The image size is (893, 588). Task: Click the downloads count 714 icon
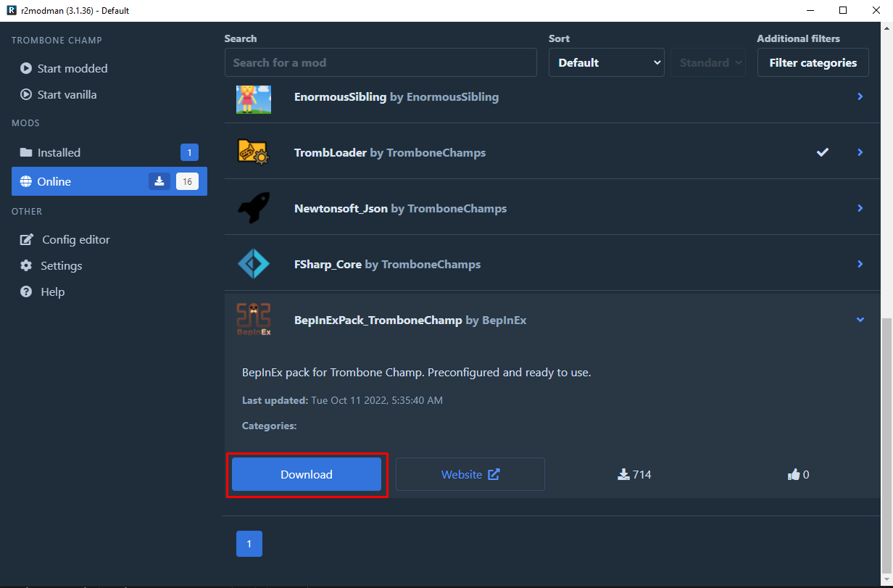point(623,474)
